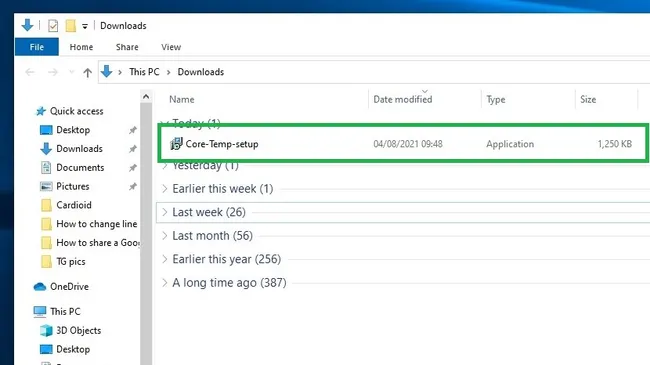Click the Desktop icon under This PC
The height and width of the screenshot is (365, 650).
(46, 349)
